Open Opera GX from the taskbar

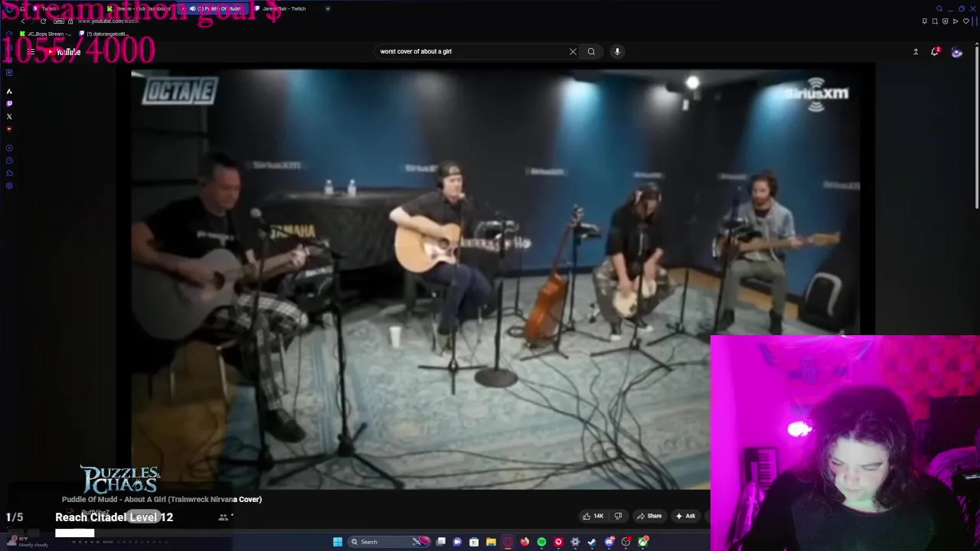507,542
